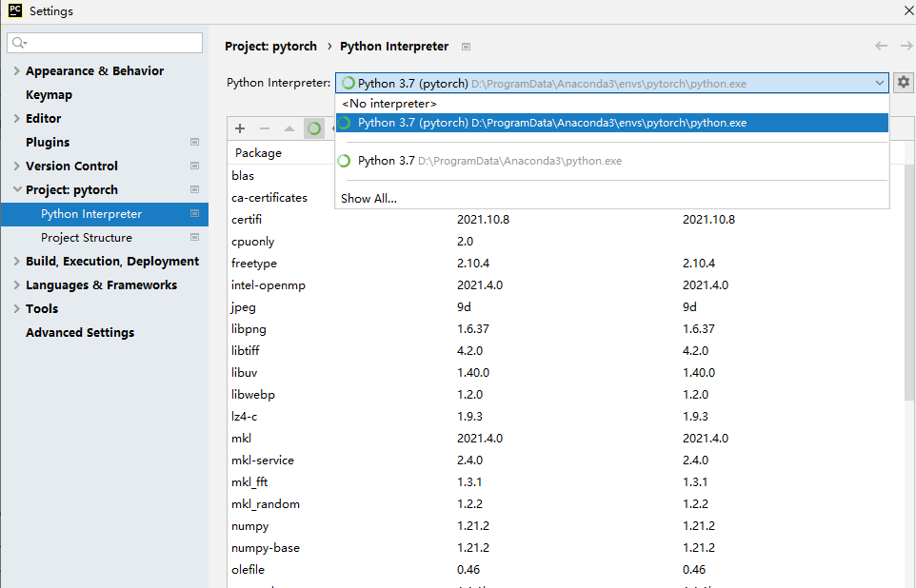Toggle the Conda package manager icon

click(313, 128)
